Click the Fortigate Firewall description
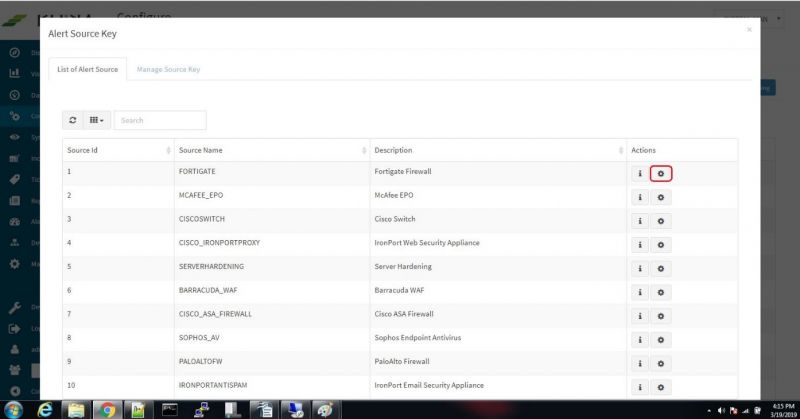This screenshot has height=419, width=800. (403, 171)
